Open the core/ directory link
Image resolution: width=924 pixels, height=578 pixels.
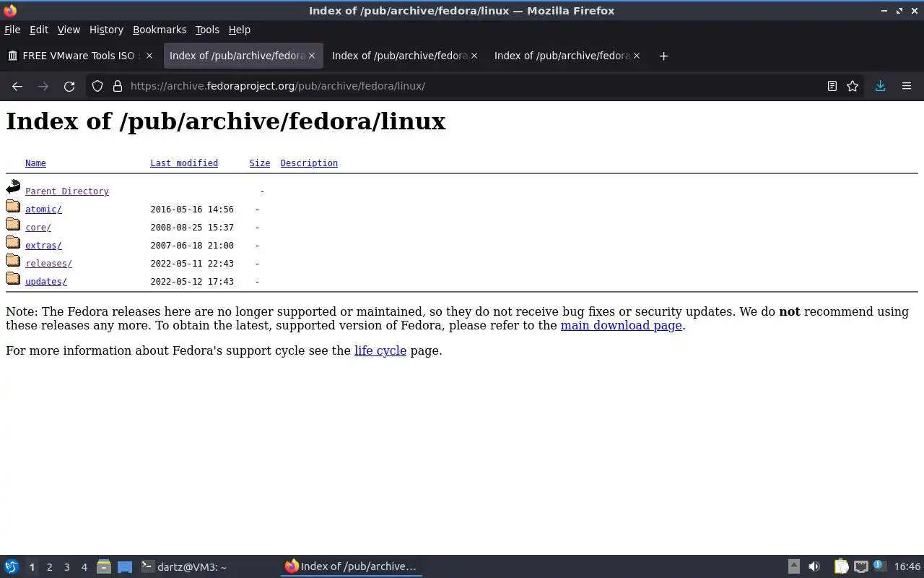[x=38, y=228]
